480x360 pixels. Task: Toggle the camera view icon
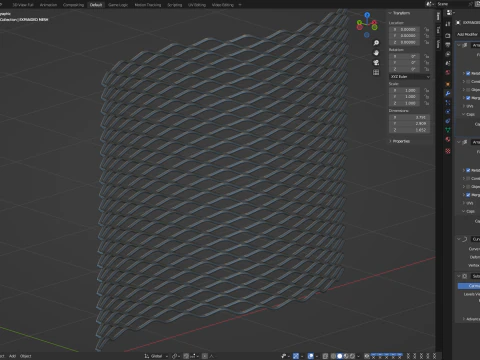(x=376, y=63)
